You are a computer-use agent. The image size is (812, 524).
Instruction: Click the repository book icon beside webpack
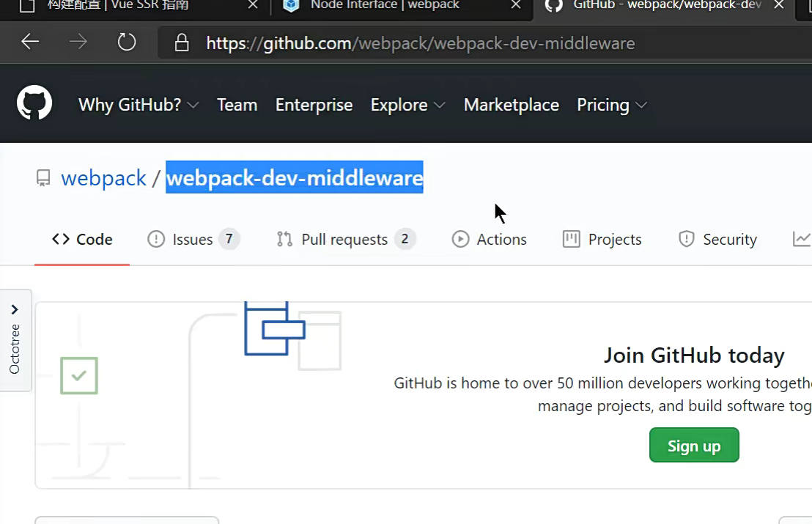[x=44, y=178]
